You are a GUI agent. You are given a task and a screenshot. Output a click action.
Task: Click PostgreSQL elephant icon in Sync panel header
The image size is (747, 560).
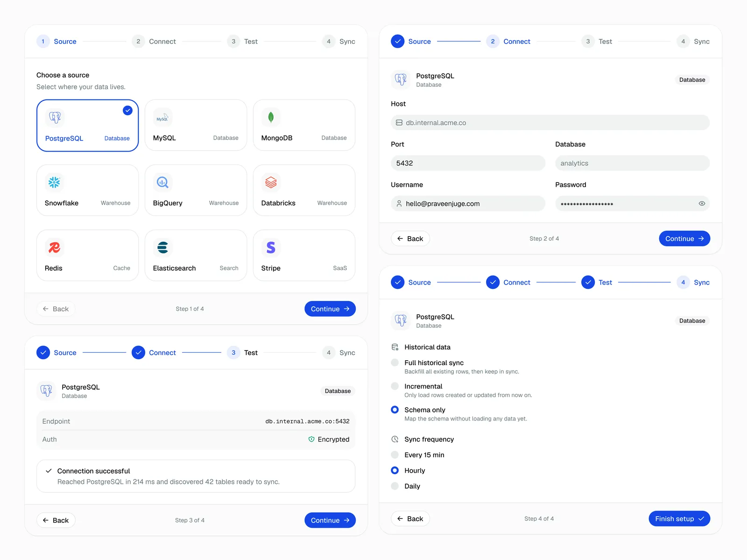click(401, 321)
